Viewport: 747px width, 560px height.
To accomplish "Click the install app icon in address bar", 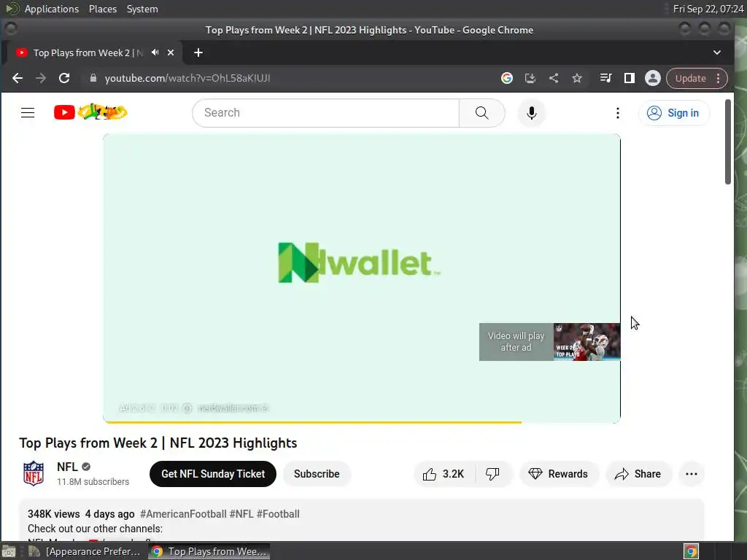I will (x=530, y=78).
